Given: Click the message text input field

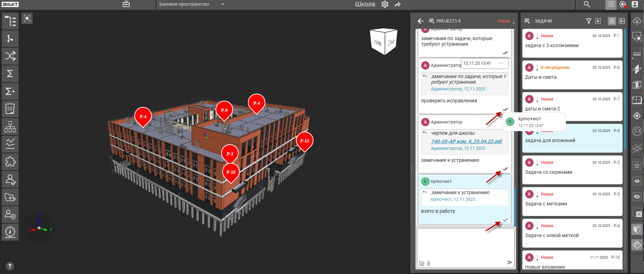Looking at the screenshot, I should click(465, 243).
